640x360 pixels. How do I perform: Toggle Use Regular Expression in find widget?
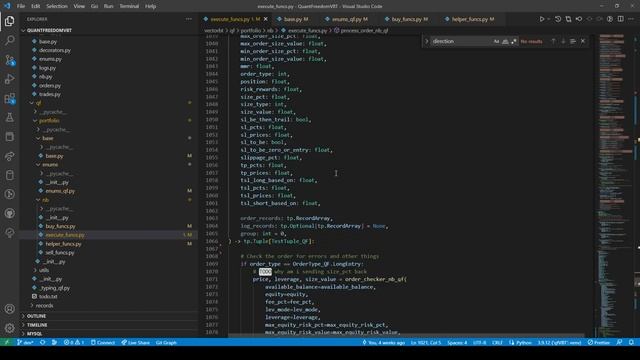514,41
